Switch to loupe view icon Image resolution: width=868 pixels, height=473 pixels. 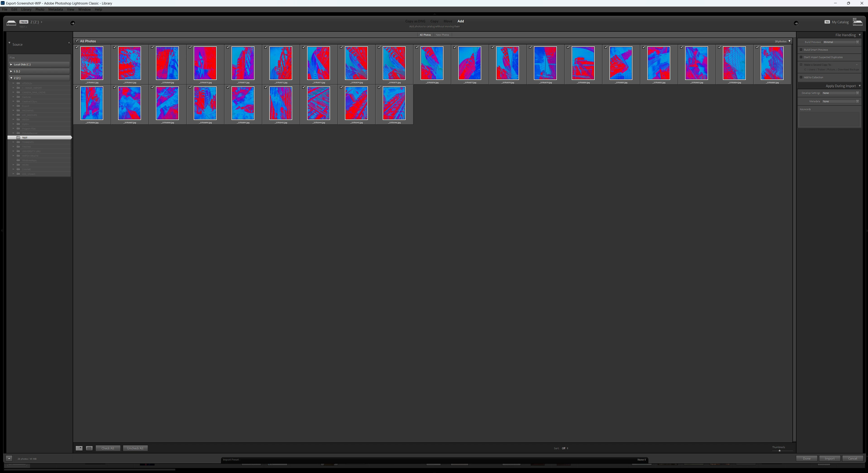click(x=89, y=448)
